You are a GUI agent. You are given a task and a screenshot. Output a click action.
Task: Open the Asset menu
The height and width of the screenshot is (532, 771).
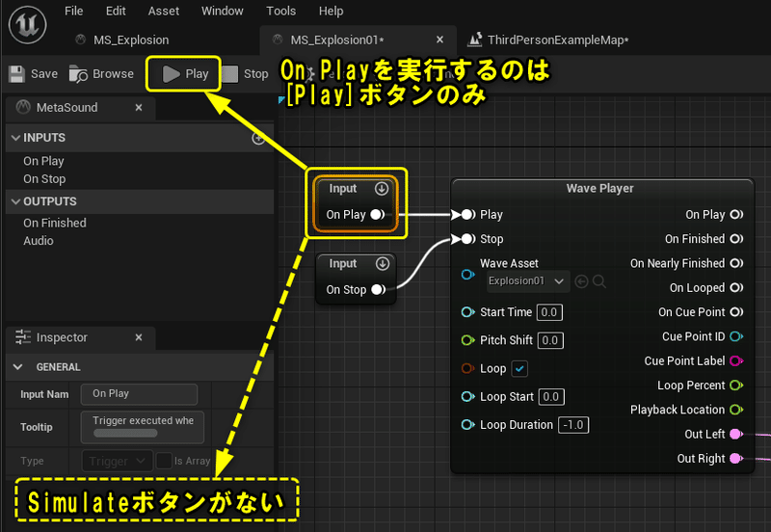[164, 11]
